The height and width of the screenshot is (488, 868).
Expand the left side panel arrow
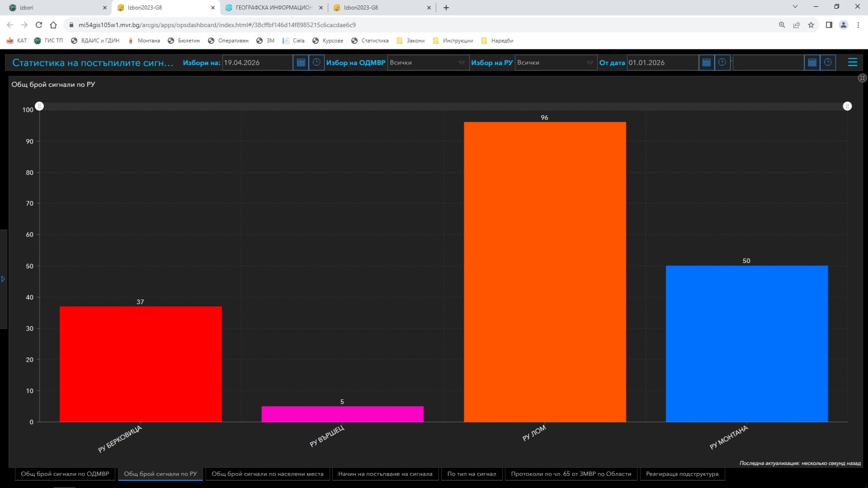pyautogui.click(x=3, y=279)
